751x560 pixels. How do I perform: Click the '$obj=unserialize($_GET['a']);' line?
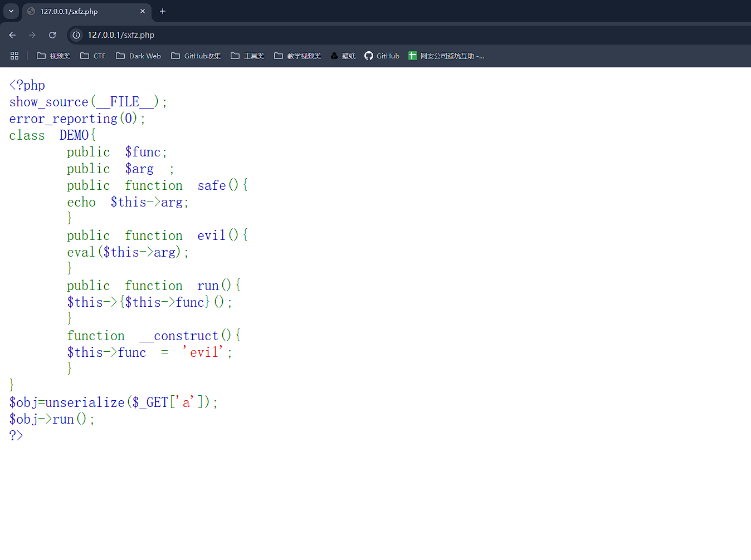[114, 402]
